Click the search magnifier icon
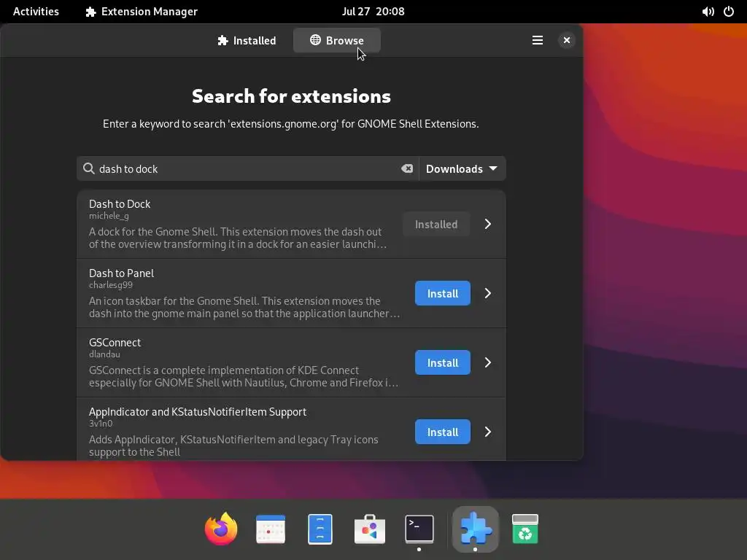Viewport: 747px width, 560px height. click(x=88, y=168)
